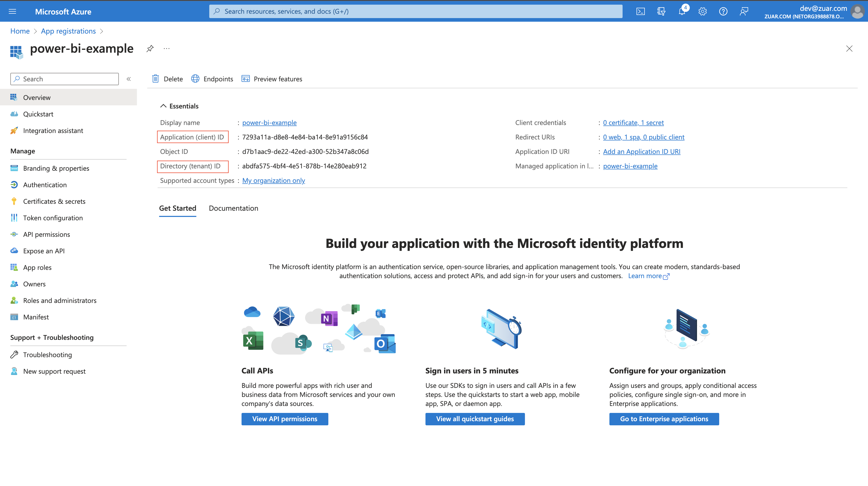Click the Application (client) ID value

tap(305, 137)
